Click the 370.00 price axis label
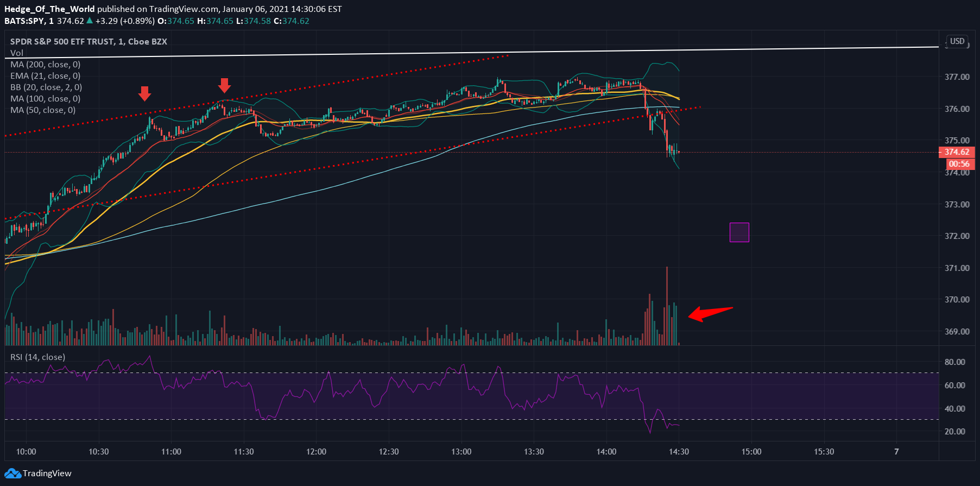Viewport: 980px width, 486px height. (957, 300)
